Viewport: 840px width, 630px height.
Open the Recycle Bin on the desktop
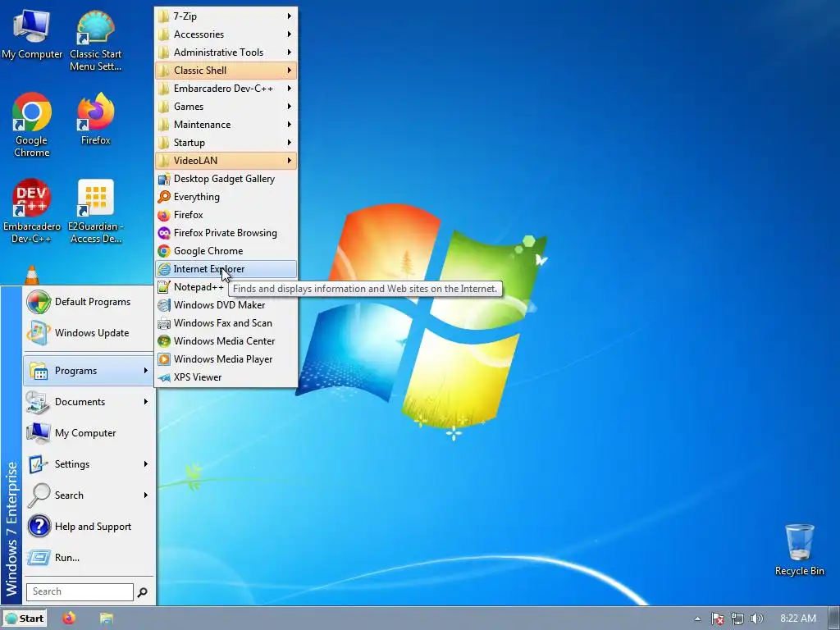pos(799,550)
